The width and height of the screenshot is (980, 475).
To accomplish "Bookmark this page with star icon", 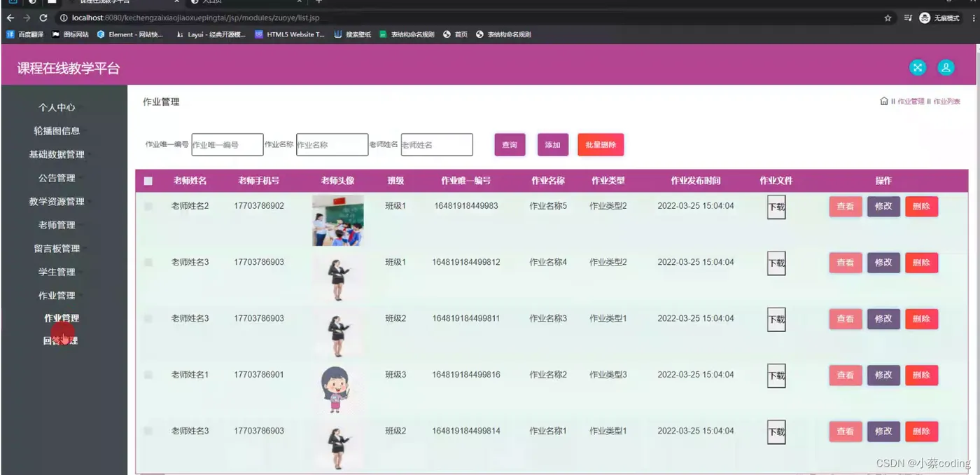I will (x=888, y=18).
